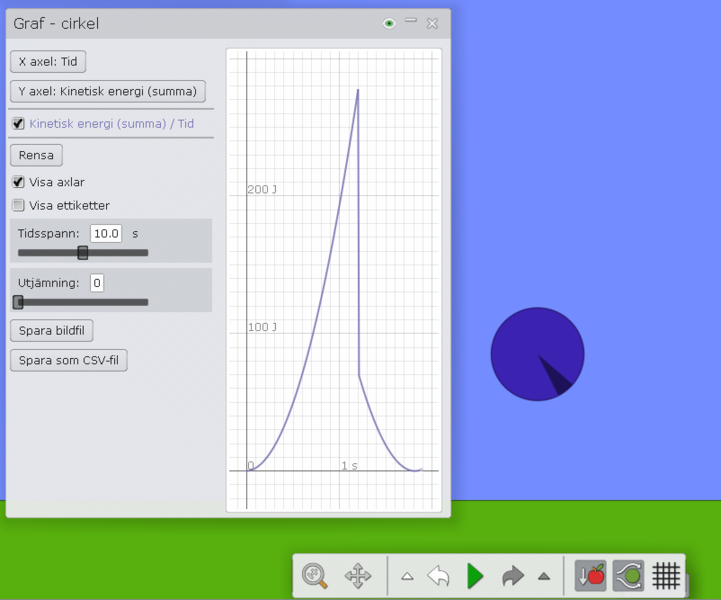This screenshot has width=721, height=600.
Task: Uncheck Visa axlar
Action: tap(18, 182)
